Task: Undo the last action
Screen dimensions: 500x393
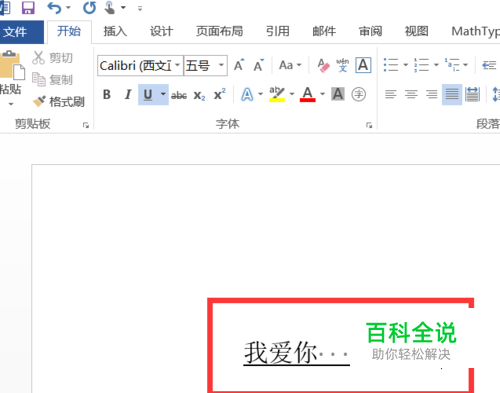Action: (x=54, y=7)
